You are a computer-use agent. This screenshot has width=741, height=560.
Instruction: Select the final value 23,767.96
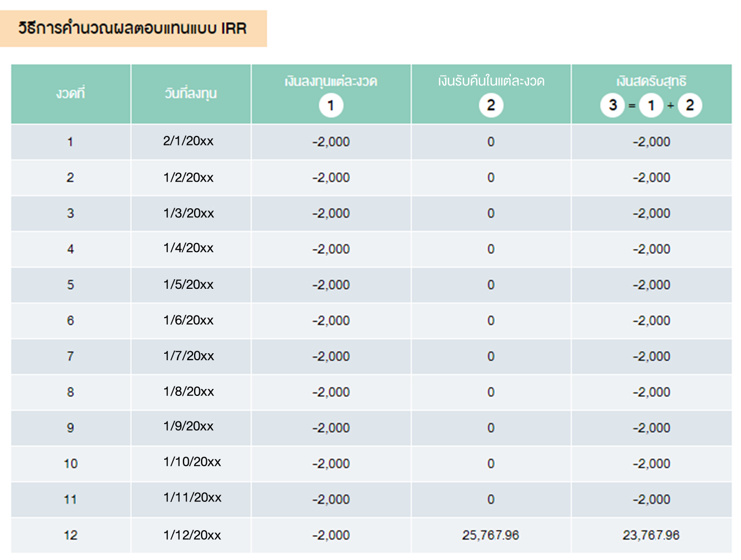pyautogui.click(x=651, y=535)
